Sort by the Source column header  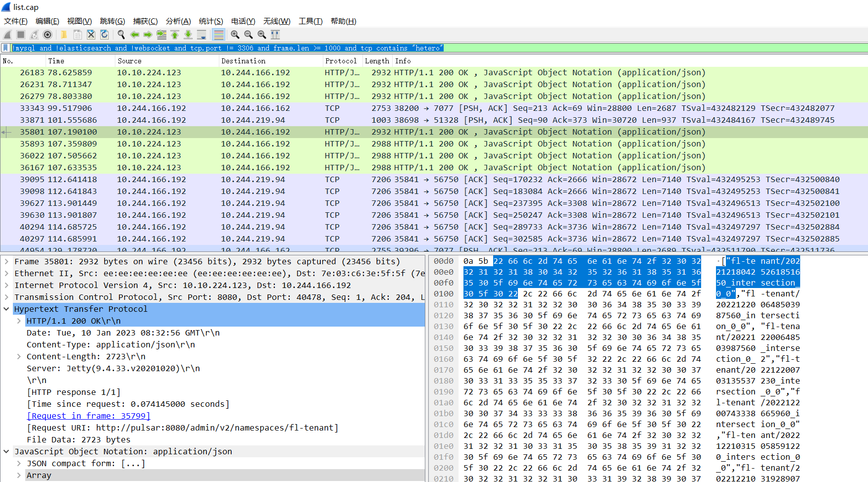tap(167, 61)
